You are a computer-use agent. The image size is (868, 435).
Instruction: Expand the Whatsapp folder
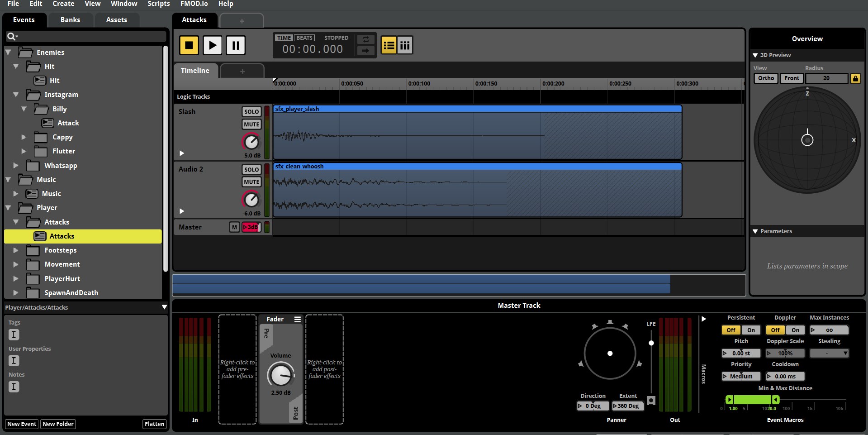[16, 165]
